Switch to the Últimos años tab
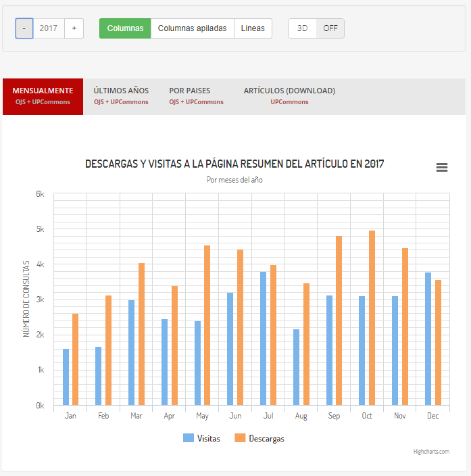 (121, 96)
